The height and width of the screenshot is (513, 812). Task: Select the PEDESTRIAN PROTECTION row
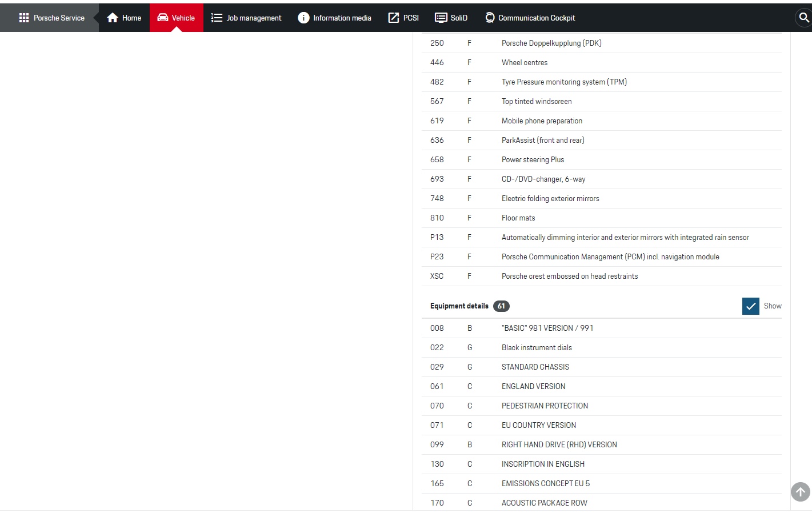602,406
